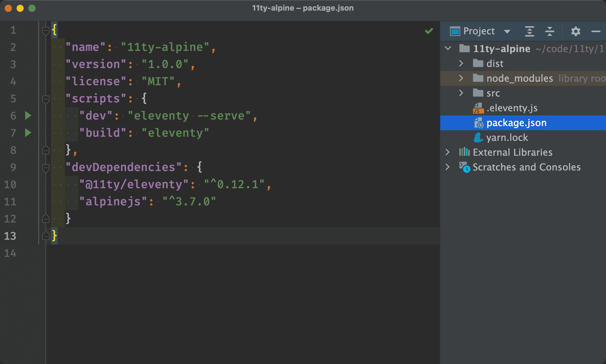Open Project panel settings gear

576,31
